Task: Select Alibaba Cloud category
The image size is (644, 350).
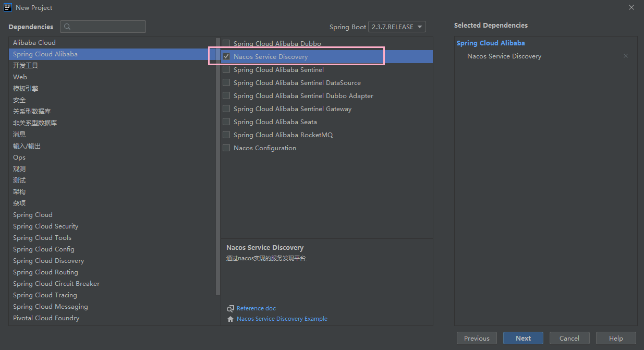Action: [34, 43]
